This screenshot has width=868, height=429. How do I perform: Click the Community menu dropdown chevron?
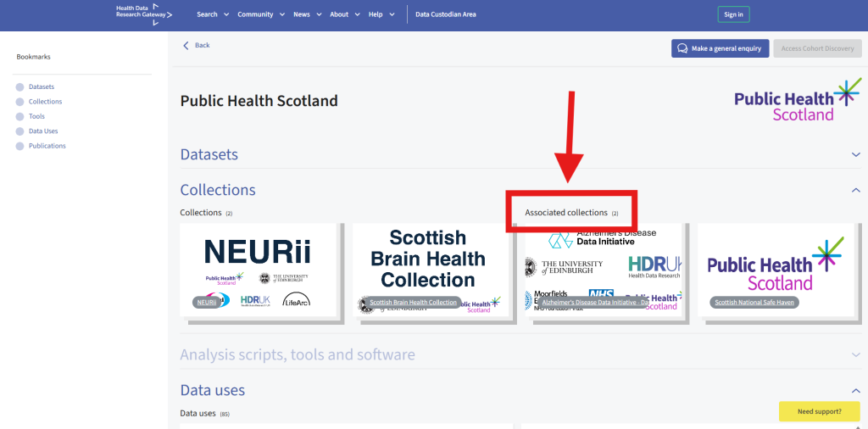282,15
